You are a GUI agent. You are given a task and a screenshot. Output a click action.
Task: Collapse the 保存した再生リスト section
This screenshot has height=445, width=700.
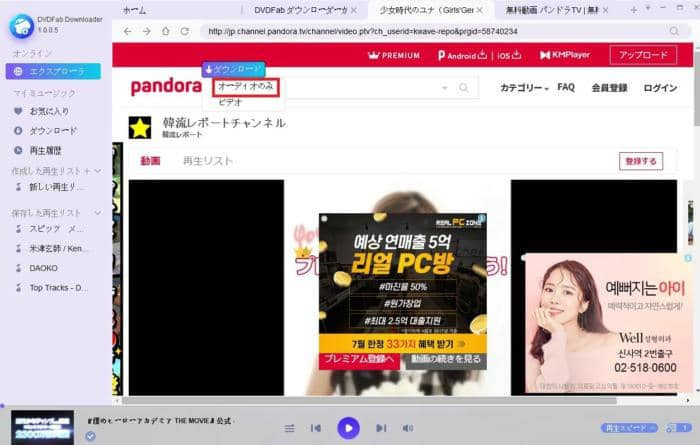tap(98, 213)
